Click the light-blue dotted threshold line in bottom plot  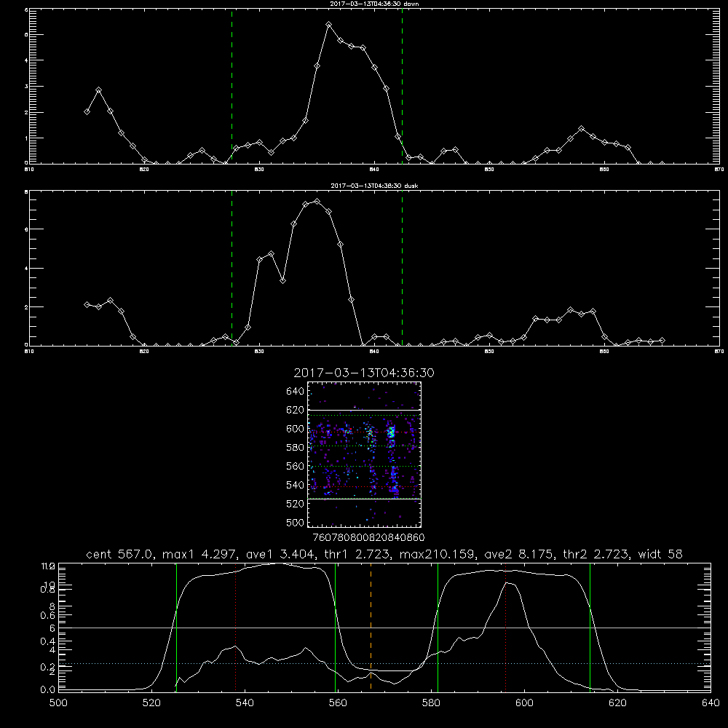point(384,663)
